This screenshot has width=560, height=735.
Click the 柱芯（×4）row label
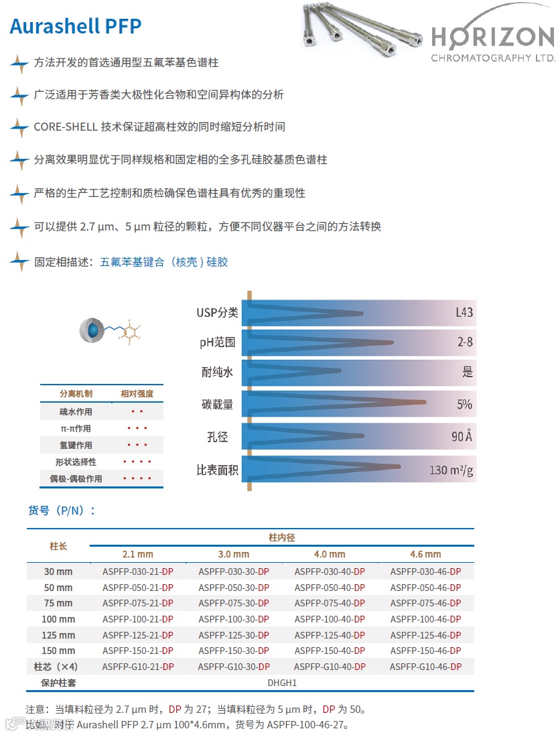point(56,667)
